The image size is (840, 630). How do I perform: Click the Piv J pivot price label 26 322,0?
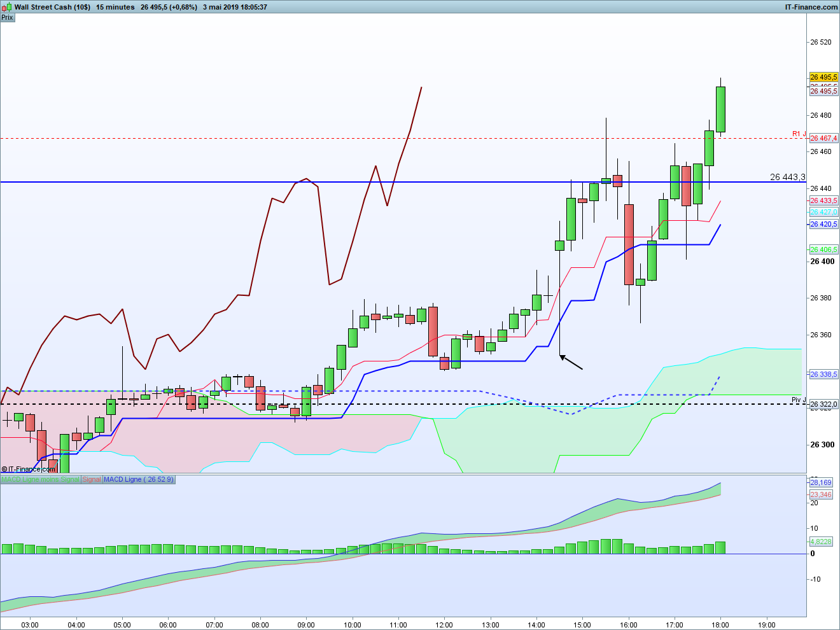[823, 404]
